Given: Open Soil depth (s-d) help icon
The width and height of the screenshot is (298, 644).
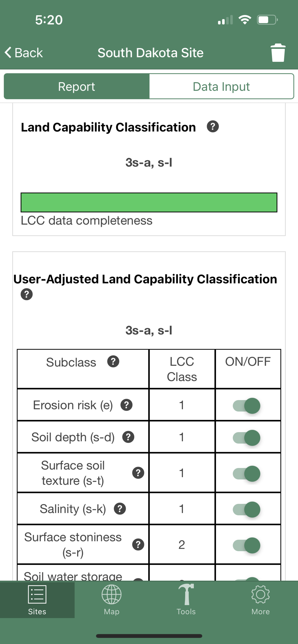Looking at the screenshot, I should pyautogui.click(x=128, y=437).
